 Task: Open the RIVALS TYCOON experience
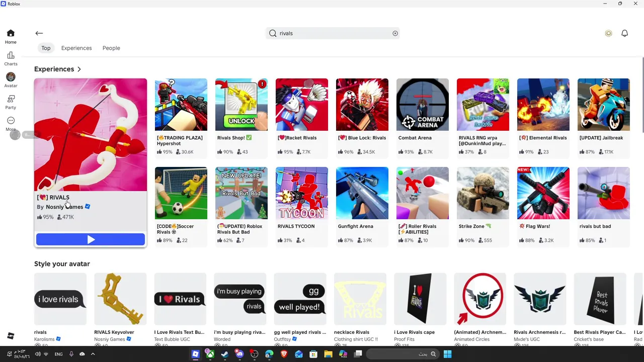pos(302,206)
